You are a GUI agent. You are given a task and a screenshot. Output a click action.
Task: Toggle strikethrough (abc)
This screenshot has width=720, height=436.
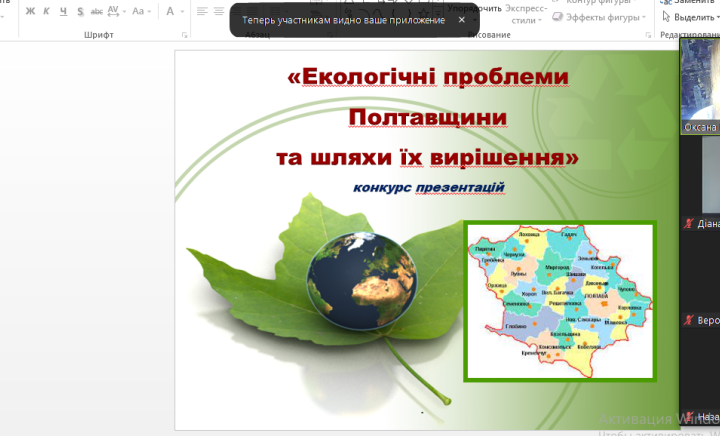(96, 11)
